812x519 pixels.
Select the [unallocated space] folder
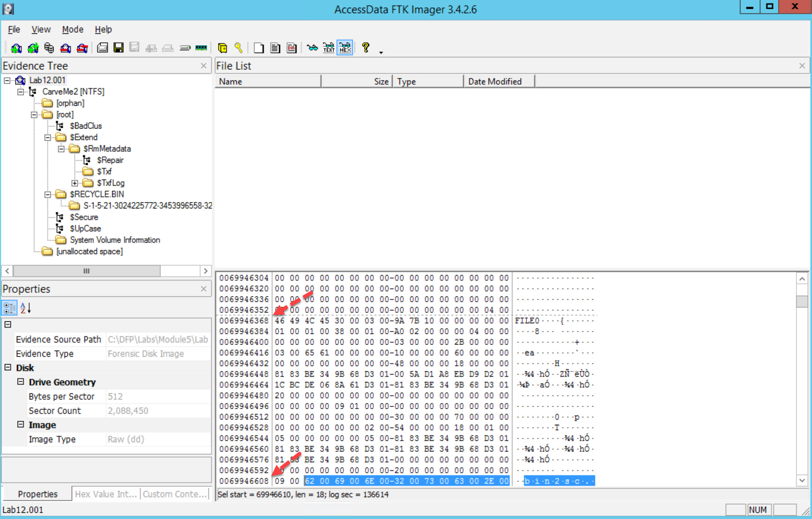(89, 251)
